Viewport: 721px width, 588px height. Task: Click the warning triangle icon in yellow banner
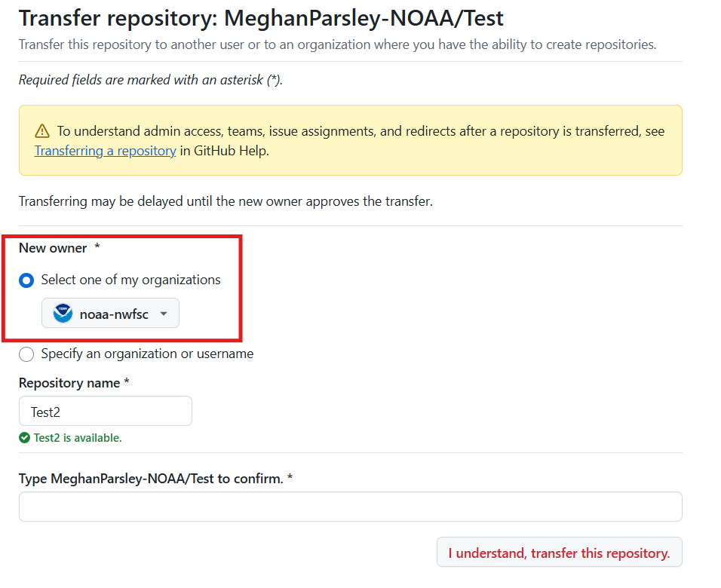[x=41, y=131]
